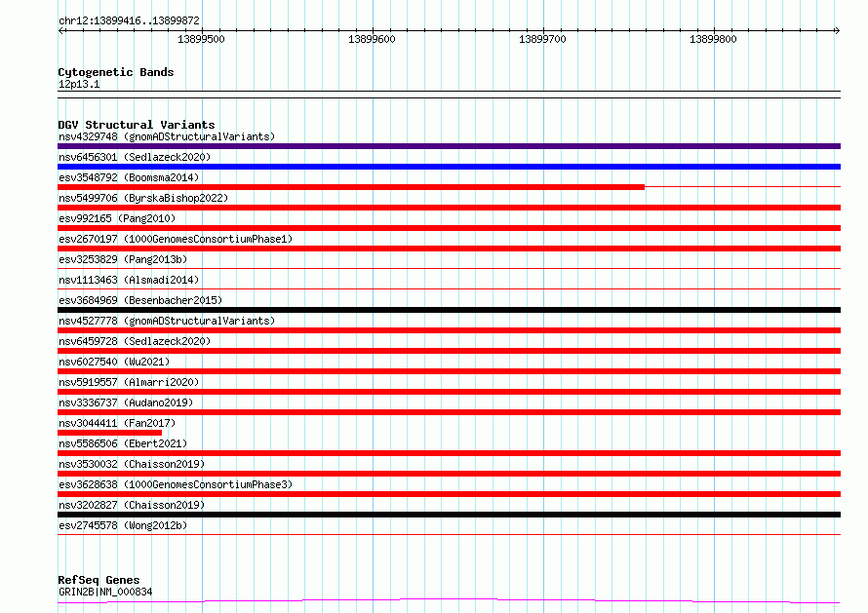Open variant nsv5919557 (Almarri2020) label
The height and width of the screenshot is (613, 868).
coord(129,382)
